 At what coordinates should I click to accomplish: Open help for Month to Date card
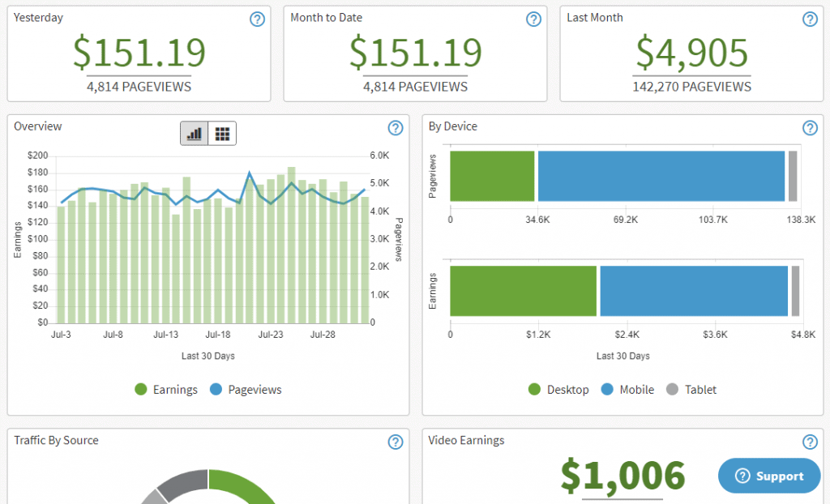coord(533,19)
